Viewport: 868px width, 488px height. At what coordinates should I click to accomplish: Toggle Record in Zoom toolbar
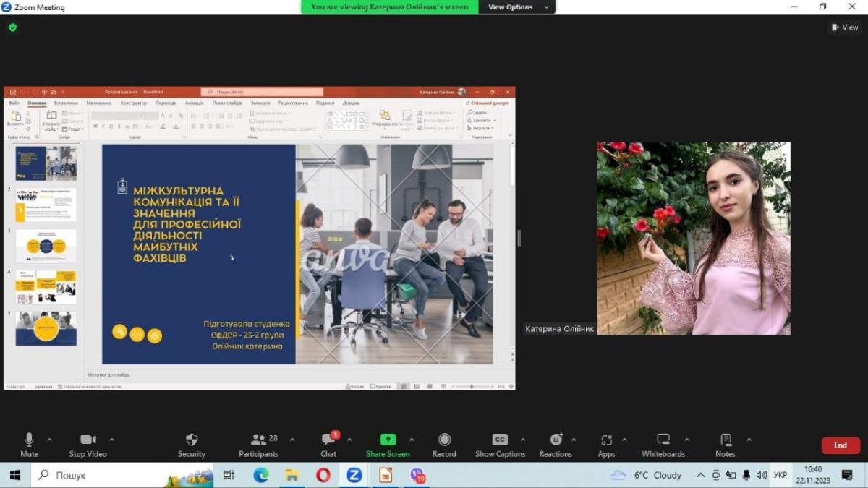tap(444, 445)
